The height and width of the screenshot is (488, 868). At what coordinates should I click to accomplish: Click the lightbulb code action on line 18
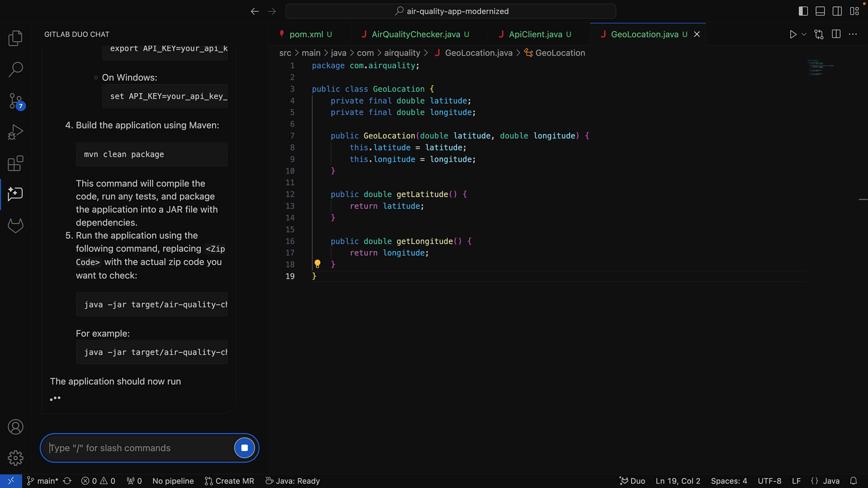click(317, 264)
